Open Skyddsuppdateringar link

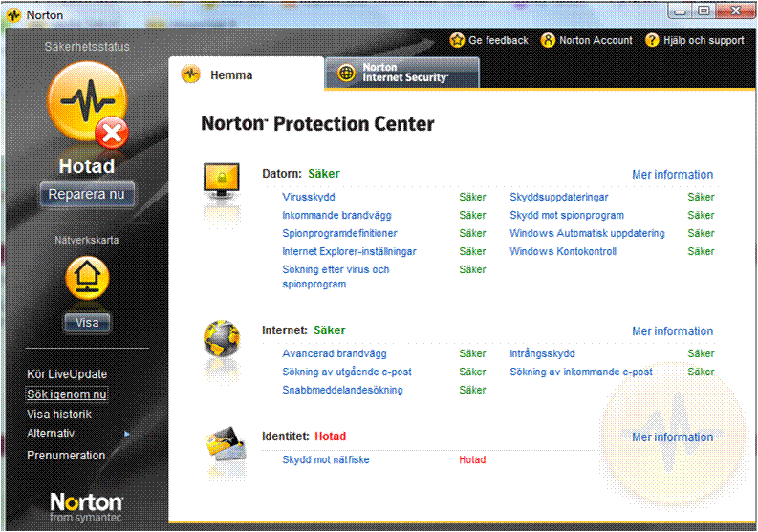coord(559,197)
